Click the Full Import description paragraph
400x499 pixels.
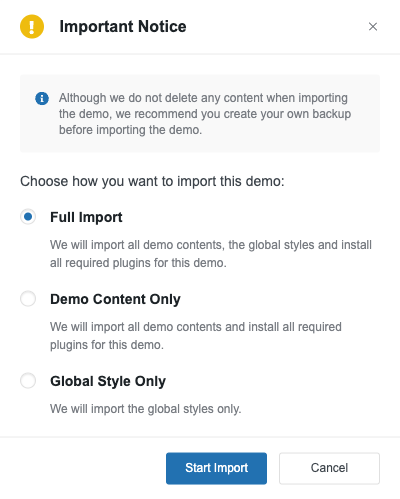coord(211,254)
